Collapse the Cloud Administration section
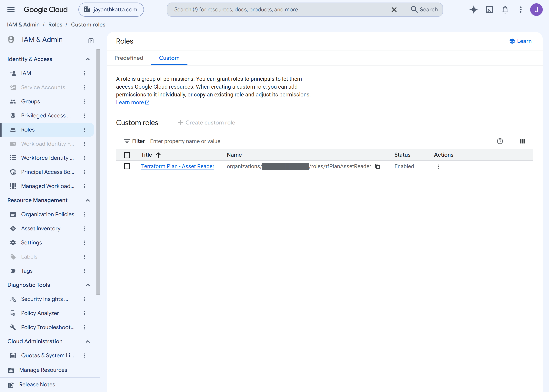 tap(88, 341)
